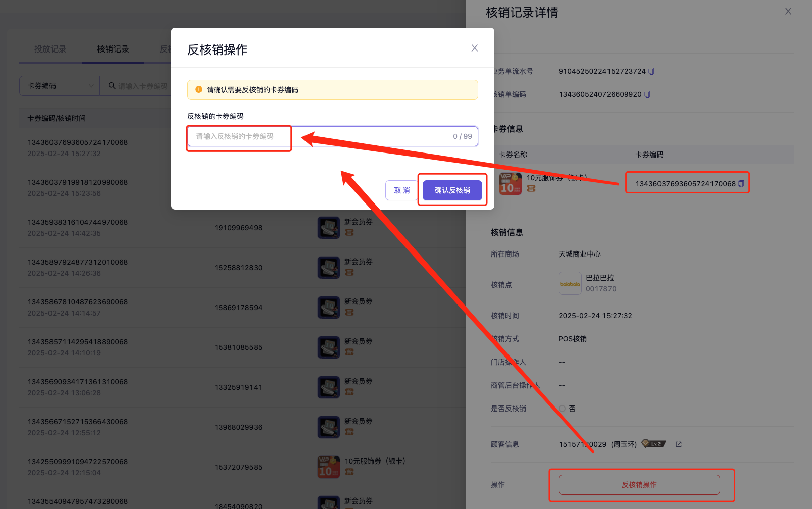Click the 10元服饰券 coupon image in details panel

[x=510, y=183]
